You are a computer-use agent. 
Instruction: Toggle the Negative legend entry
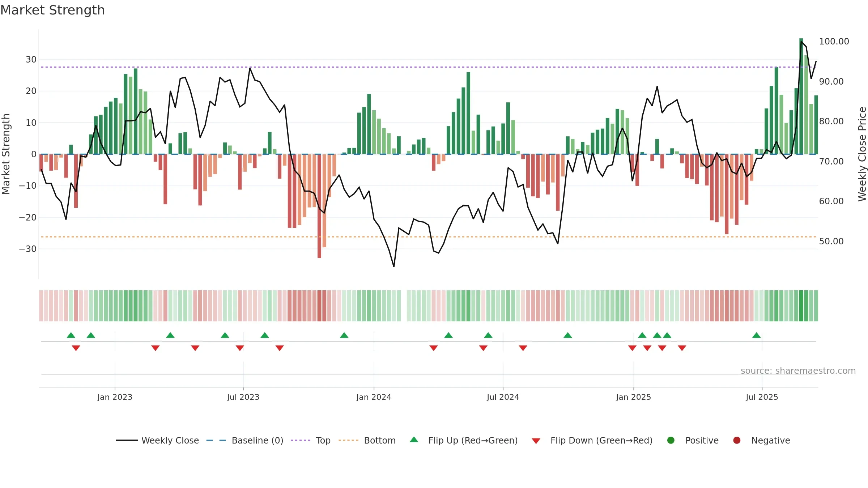[x=761, y=440]
